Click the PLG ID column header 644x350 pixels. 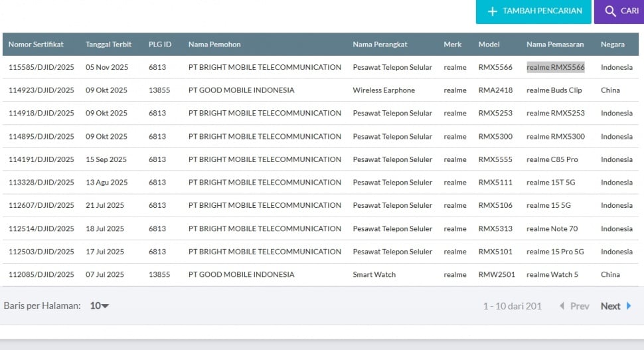tap(160, 44)
